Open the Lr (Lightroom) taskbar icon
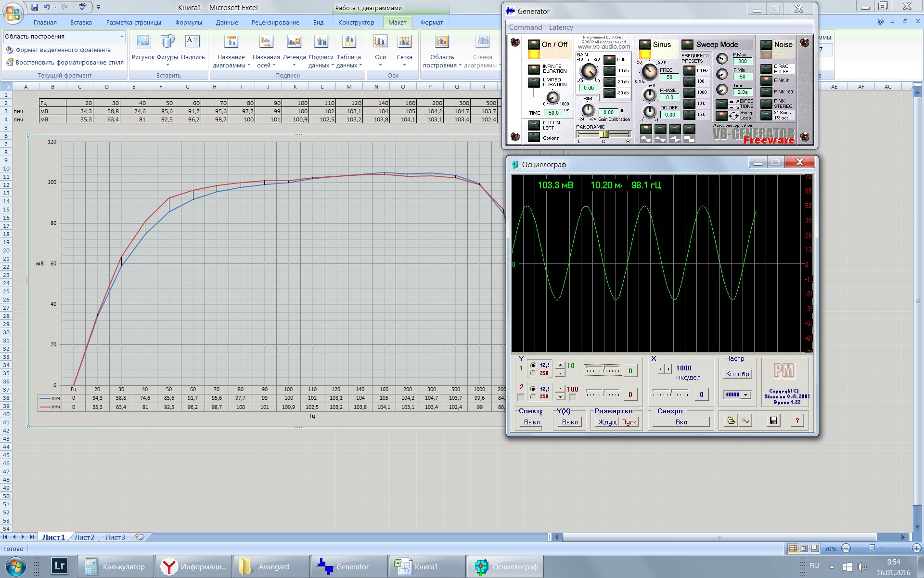 coord(60,566)
